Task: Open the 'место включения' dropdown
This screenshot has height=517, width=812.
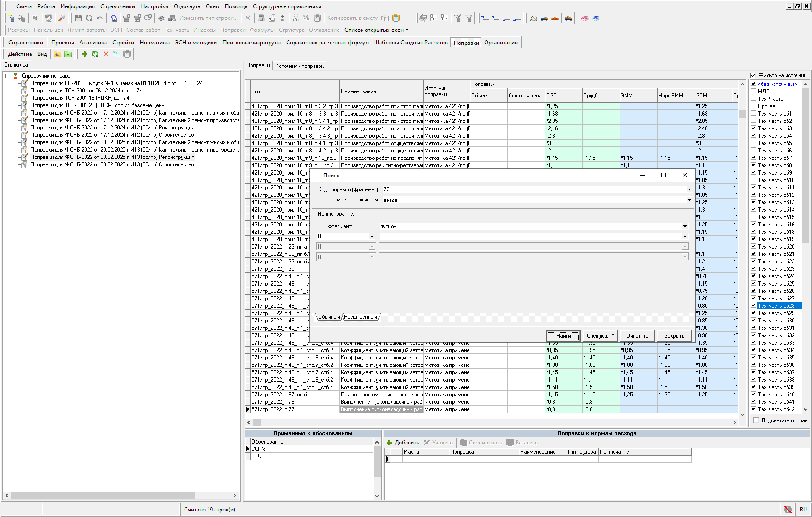Action: [x=689, y=200]
